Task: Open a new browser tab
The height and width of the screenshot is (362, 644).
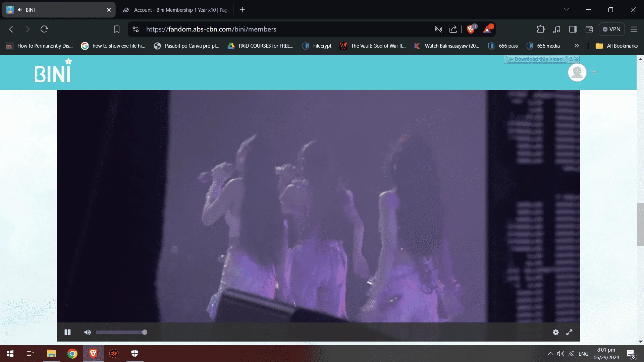Action: point(242,10)
